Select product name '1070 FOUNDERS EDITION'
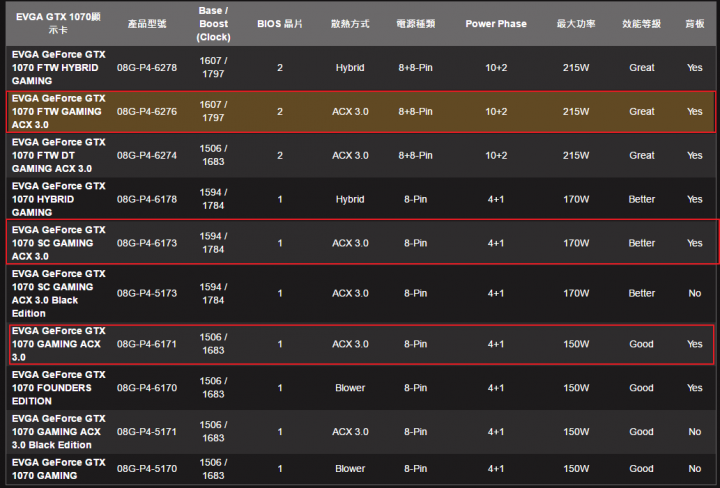720x488 pixels. [59, 388]
